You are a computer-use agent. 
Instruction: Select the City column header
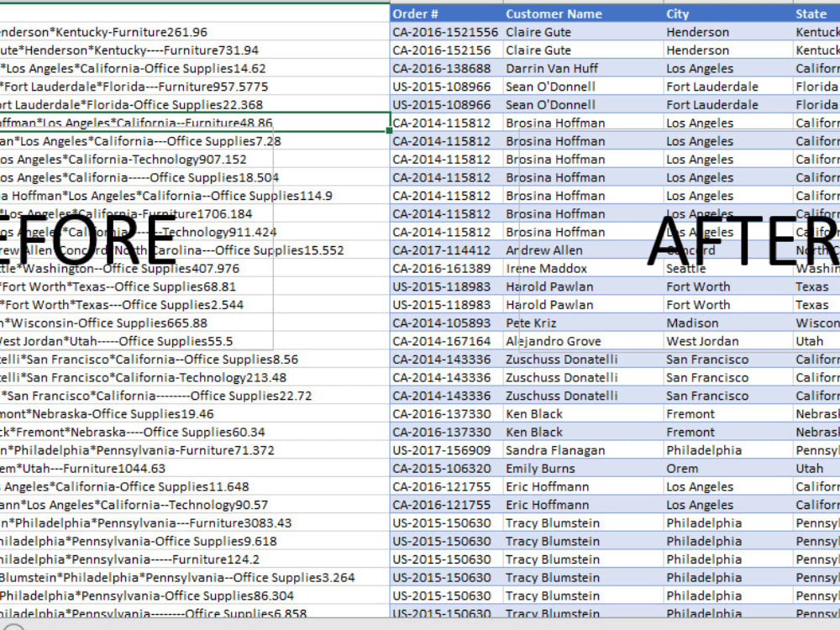[728, 14]
